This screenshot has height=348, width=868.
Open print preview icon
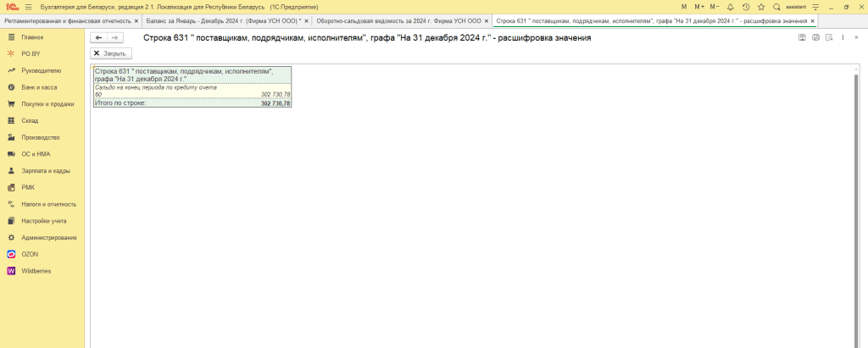point(829,37)
